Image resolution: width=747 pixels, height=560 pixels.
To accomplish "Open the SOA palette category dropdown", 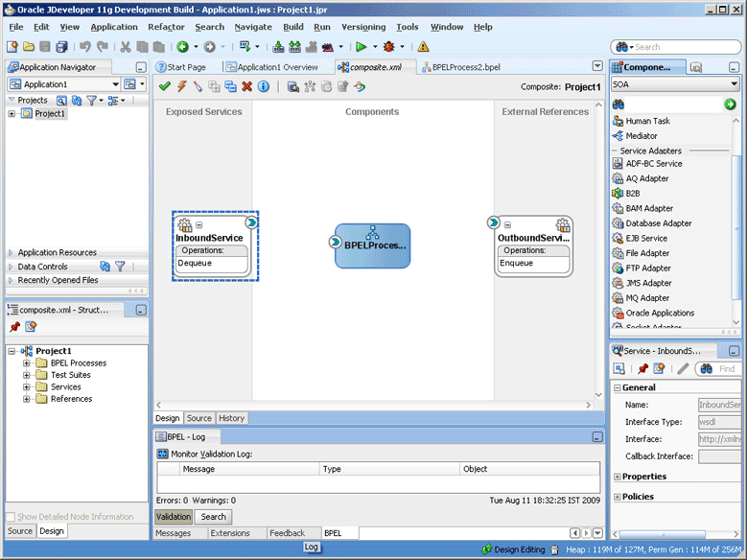I will 734,84.
